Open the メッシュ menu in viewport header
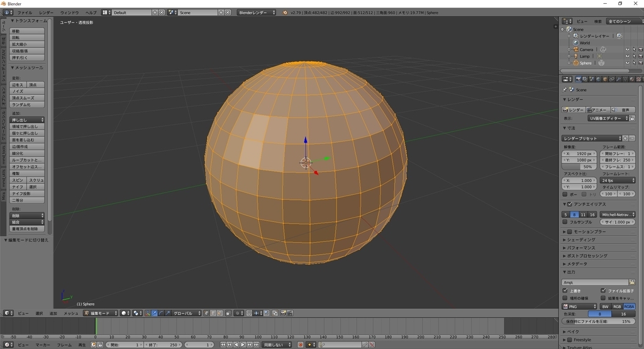This screenshot has height=349, width=644. click(x=70, y=313)
